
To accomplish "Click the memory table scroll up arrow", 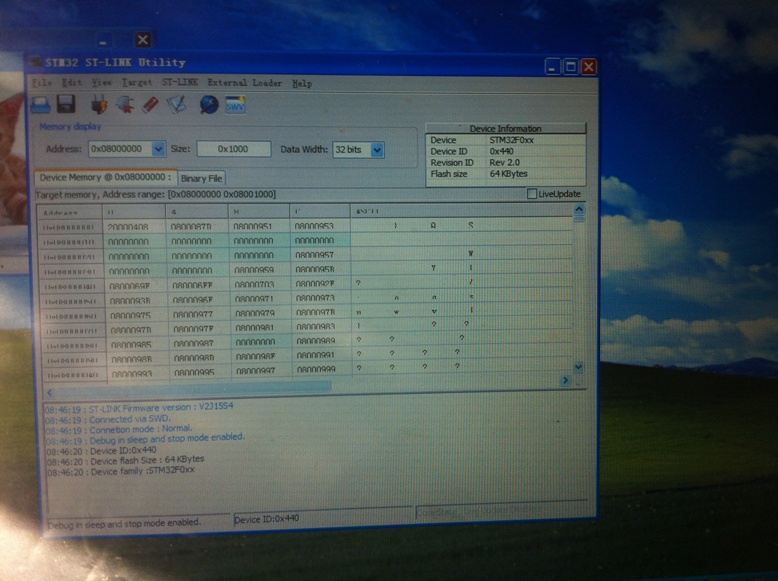I will coord(579,209).
